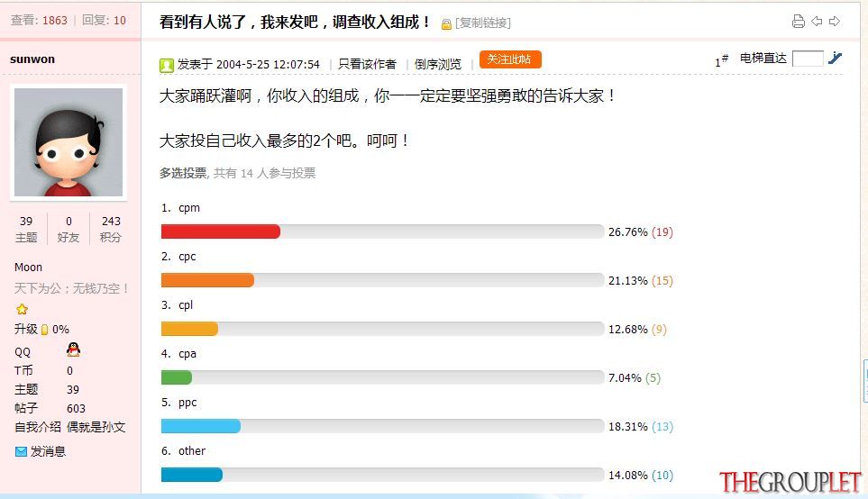
Task: Click the elevator jump icon
Action: point(835,58)
